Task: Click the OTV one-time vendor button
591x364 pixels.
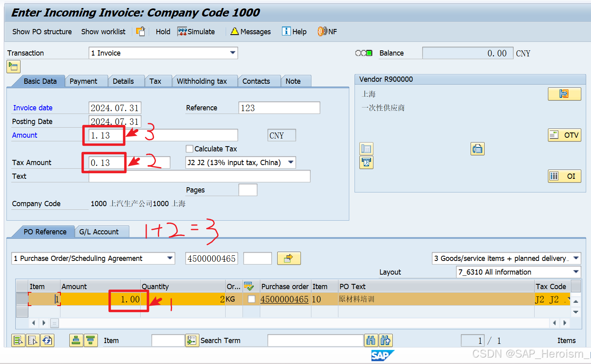Action: click(x=564, y=135)
